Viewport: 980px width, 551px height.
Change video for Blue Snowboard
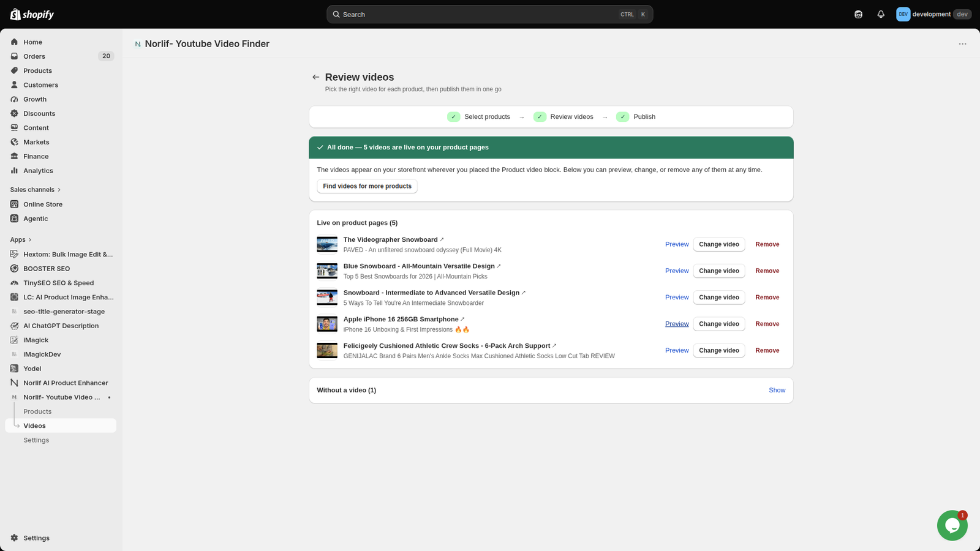719,271
